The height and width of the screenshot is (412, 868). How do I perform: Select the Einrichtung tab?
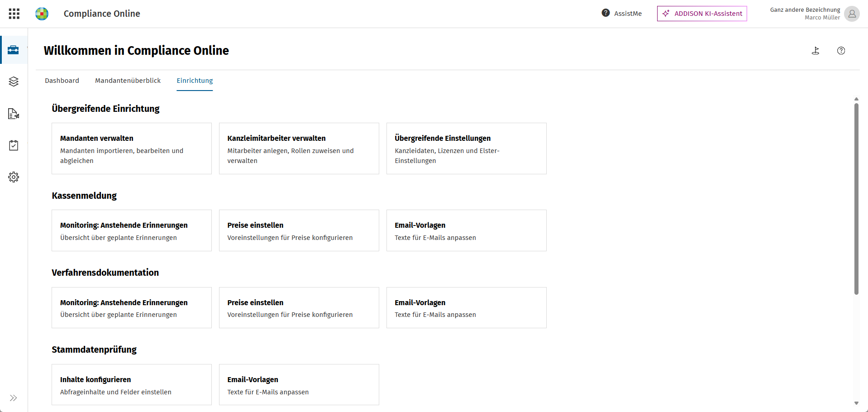tap(195, 81)
